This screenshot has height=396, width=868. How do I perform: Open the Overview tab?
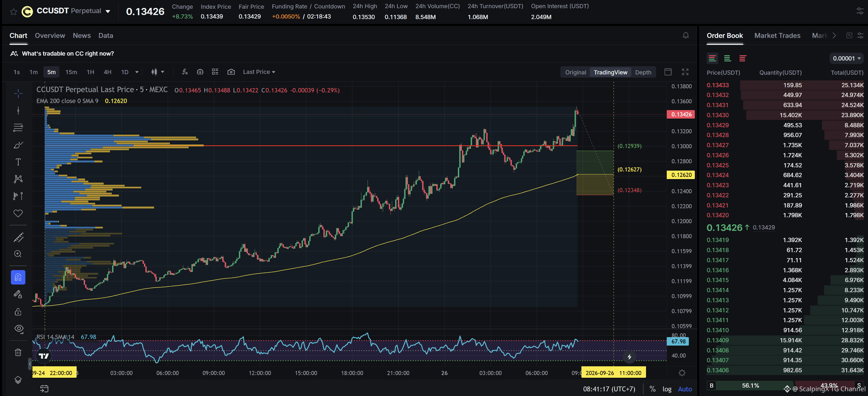(x=50, y=35)
